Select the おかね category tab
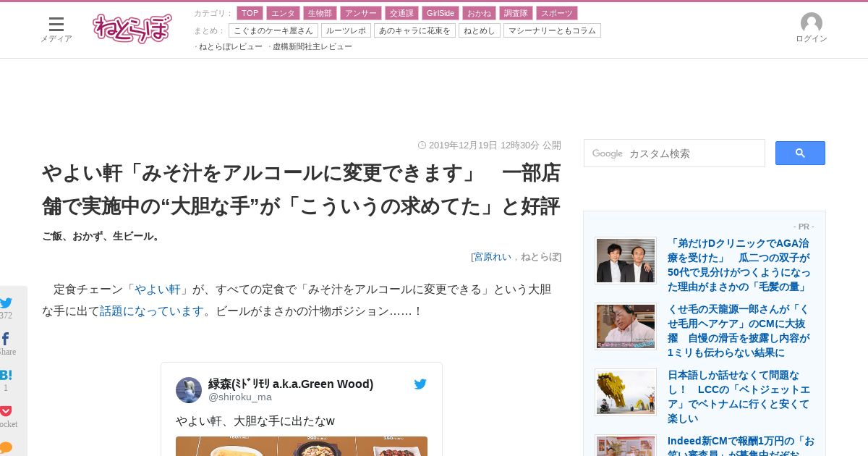The width and height of the screenshot is (868, 456). (479, 13)
